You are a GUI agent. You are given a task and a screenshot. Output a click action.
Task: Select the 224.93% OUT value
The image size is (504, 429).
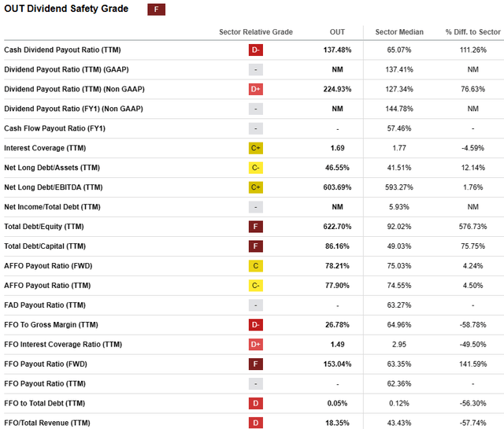(x=337, y=89)
